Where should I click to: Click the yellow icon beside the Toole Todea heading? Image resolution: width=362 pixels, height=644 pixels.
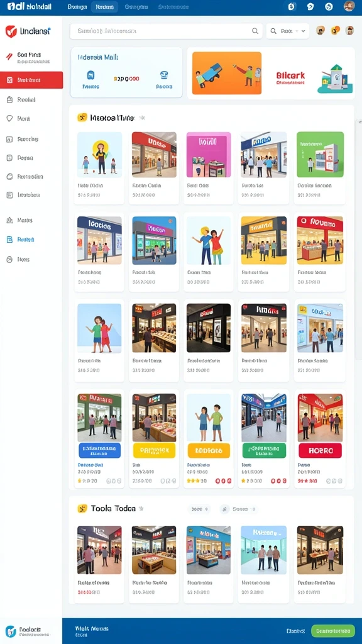[x=82, y=508]
